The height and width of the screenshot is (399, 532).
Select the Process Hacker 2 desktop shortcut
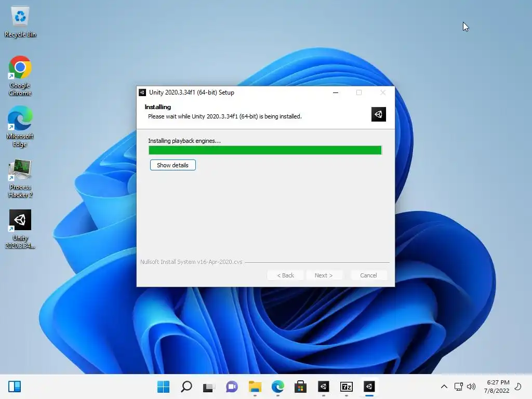point(20,179)
